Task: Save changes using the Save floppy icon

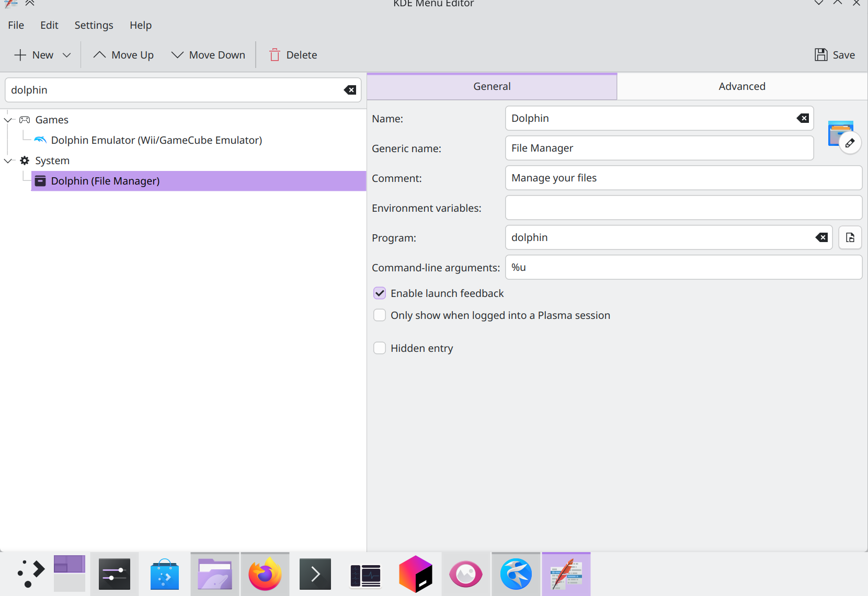Action: 820,54
